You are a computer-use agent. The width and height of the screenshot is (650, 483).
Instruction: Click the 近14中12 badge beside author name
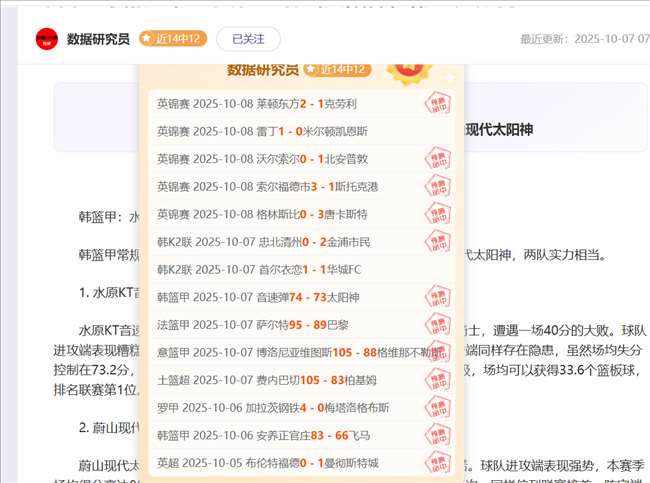click(173, 39)
